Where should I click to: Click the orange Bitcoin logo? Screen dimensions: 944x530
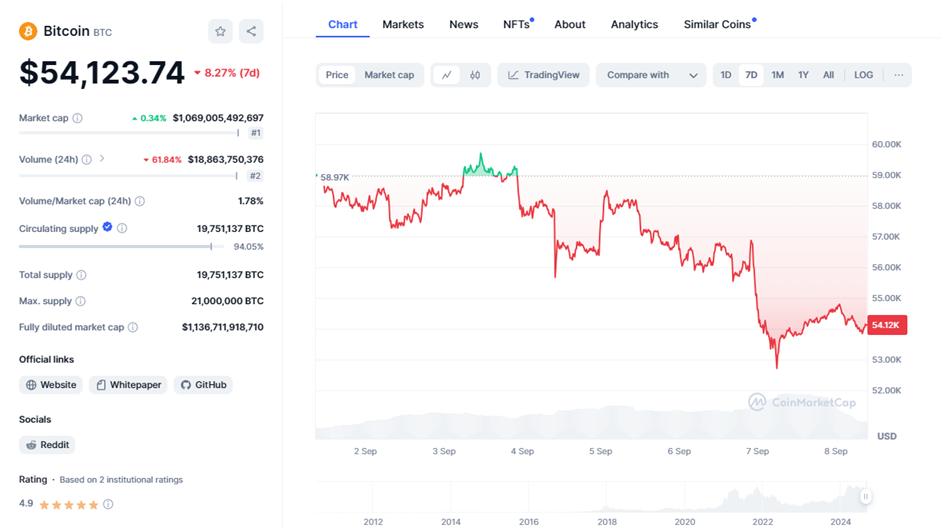click(x=28, y=31)
